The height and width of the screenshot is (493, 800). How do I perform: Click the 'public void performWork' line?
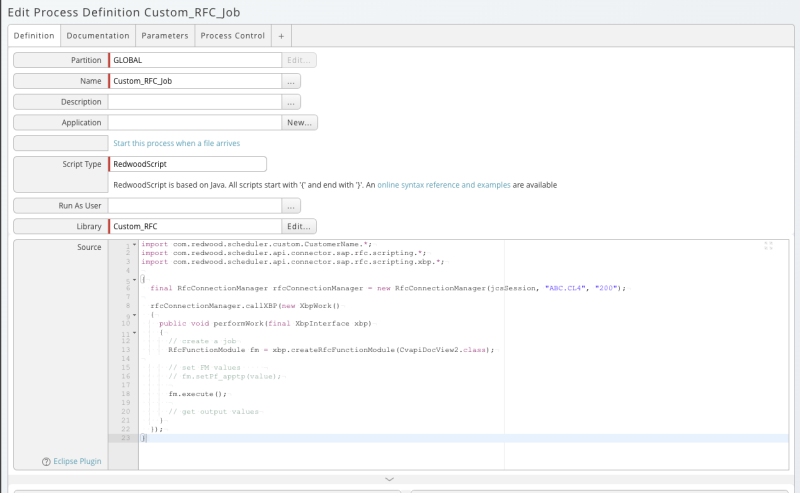click(x=265, y=324)
